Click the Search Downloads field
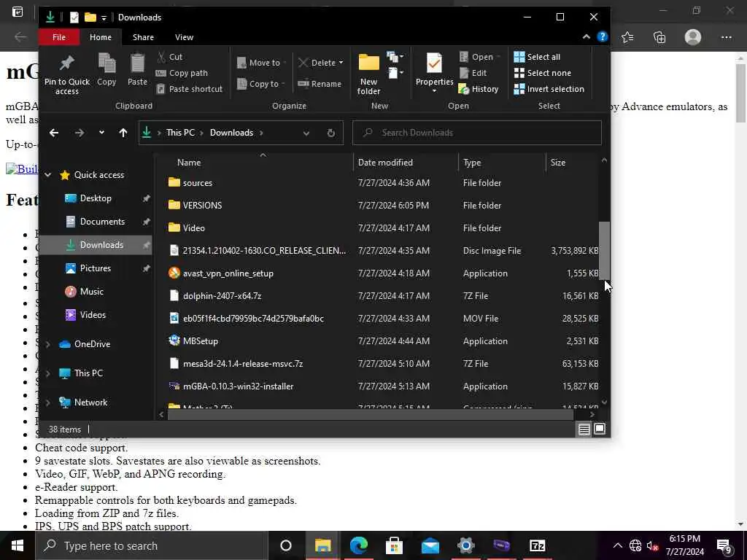The width and height of the screenshot is (747, 560). [477, 133]
